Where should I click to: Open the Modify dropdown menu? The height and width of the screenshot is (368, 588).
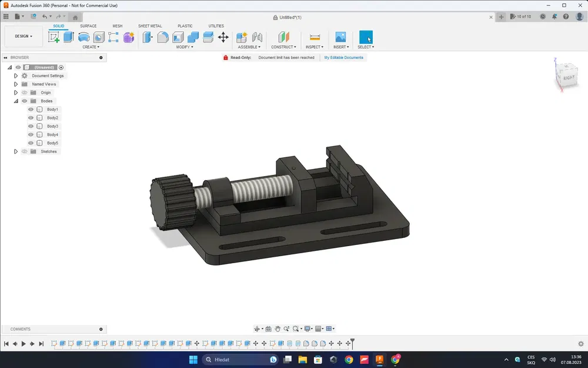(x=184, y=47)
